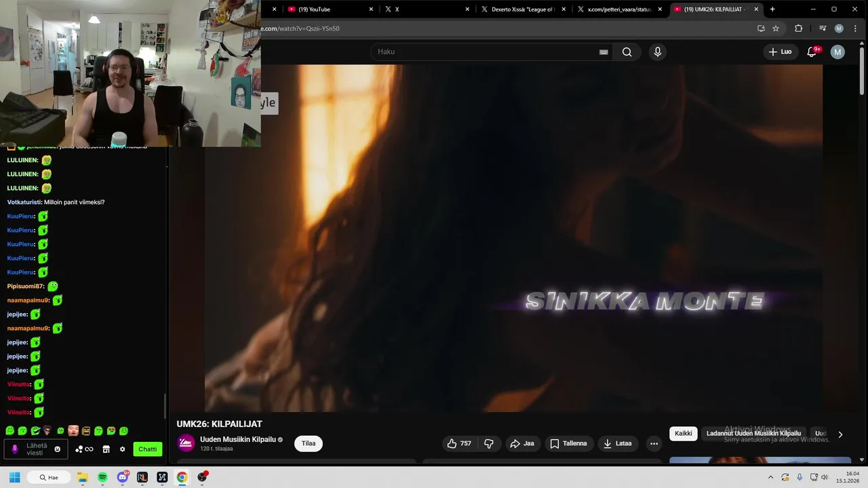Open Chrome media controls icon
This screenshot has width=868, height=488.
pos(823,28)
